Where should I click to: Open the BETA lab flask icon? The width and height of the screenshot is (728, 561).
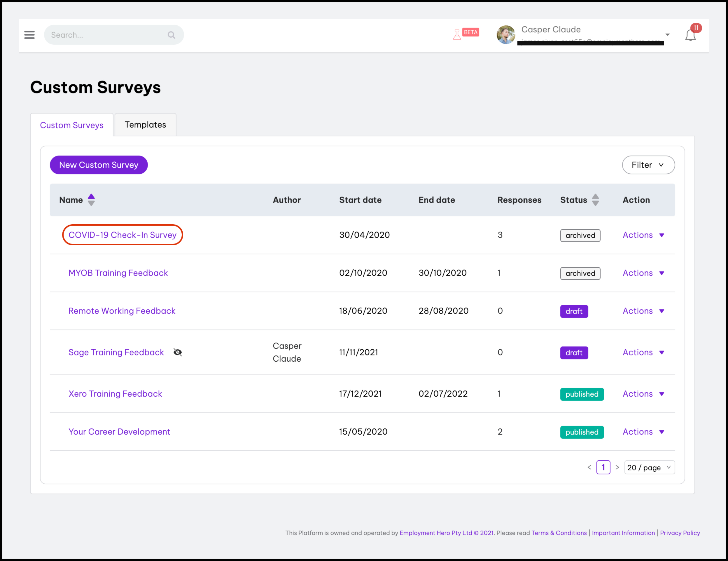click(x=457, y=34)
